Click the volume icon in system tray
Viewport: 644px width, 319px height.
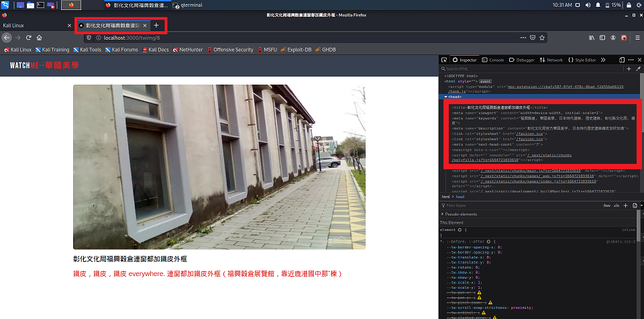pos(588,5)
